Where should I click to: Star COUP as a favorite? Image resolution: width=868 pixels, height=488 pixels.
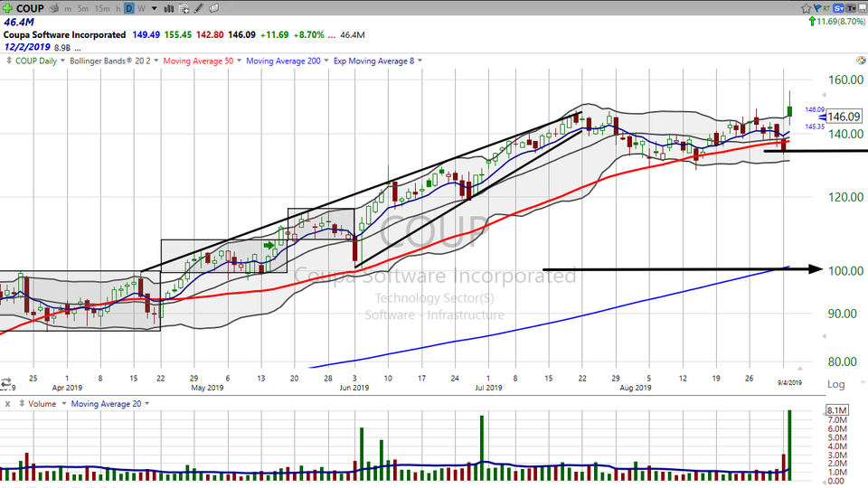pos(807,8)
